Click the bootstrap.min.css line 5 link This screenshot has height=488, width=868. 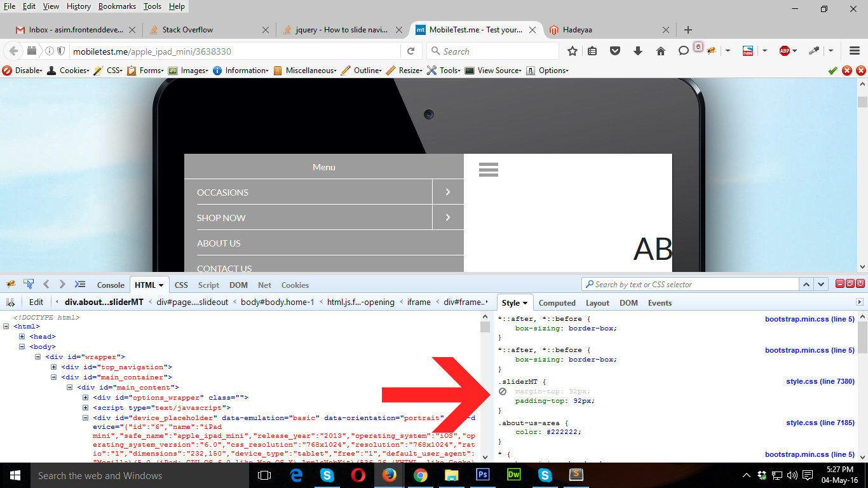tap(810, 319)
